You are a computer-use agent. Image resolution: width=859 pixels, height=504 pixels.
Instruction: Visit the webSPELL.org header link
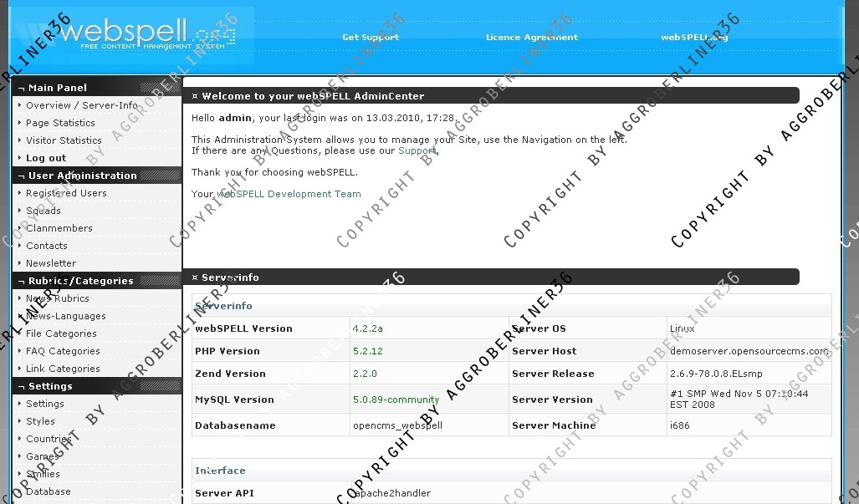click(694, 38)
